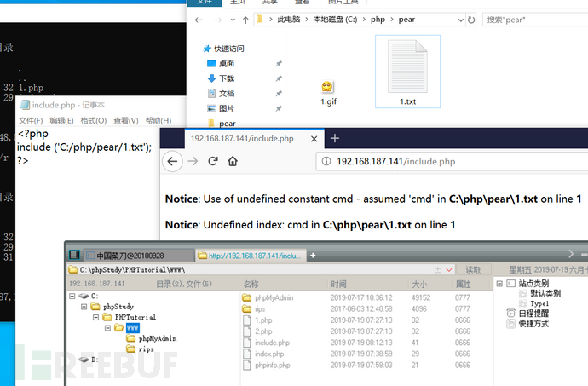Open the red path dropdown arrow in Chopper
The image size is (588, 386).
(x=449, y=270)
